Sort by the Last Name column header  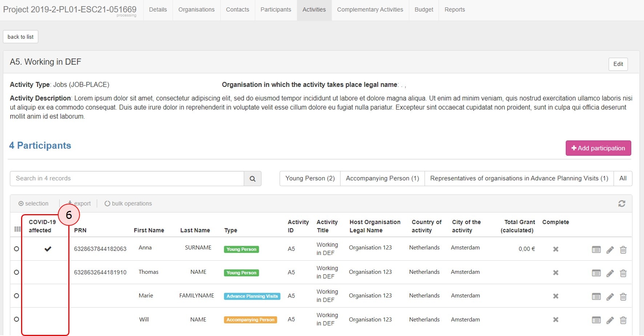click(x=195, y=230)
